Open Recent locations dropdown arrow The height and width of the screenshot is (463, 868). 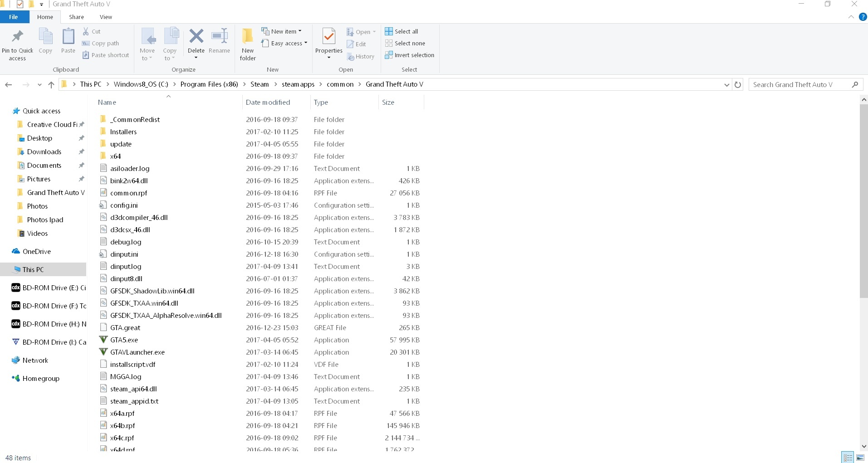click(39, 85)
